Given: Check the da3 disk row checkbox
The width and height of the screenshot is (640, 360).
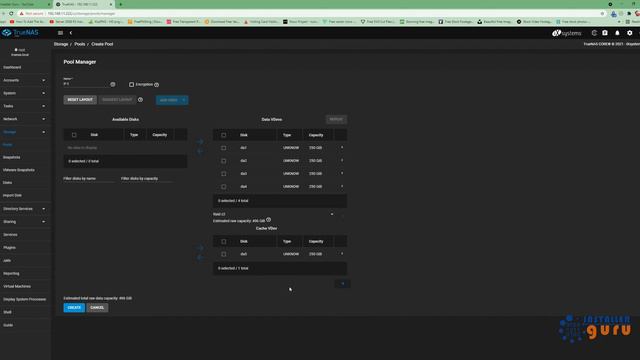Looking at the screenshot, I should click(223, 174).
